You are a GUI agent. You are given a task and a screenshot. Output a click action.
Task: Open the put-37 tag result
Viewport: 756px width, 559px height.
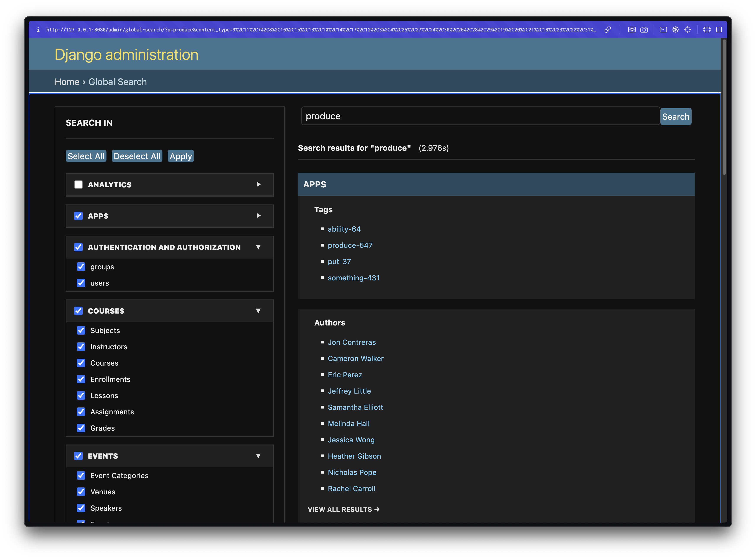coord(339,262)
